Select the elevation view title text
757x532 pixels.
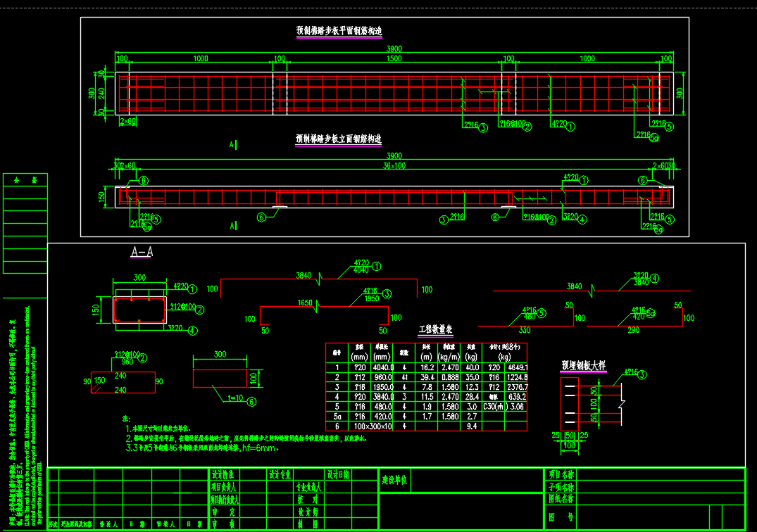339,139
